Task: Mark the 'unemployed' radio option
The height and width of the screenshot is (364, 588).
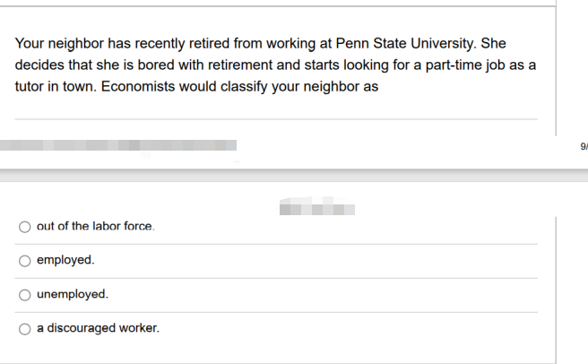Action: [x=24, y=294]
